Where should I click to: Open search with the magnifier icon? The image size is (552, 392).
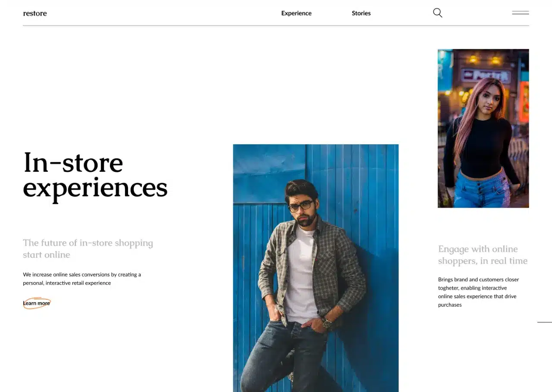click(x=437, y=13)
